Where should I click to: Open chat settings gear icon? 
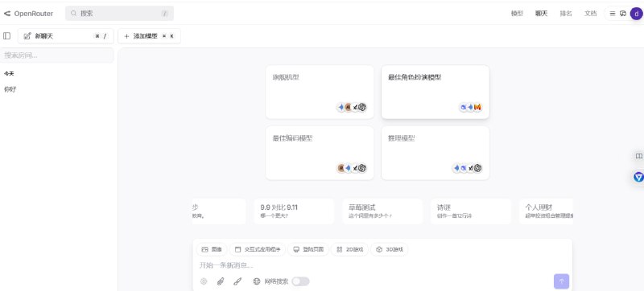point(204,281)
